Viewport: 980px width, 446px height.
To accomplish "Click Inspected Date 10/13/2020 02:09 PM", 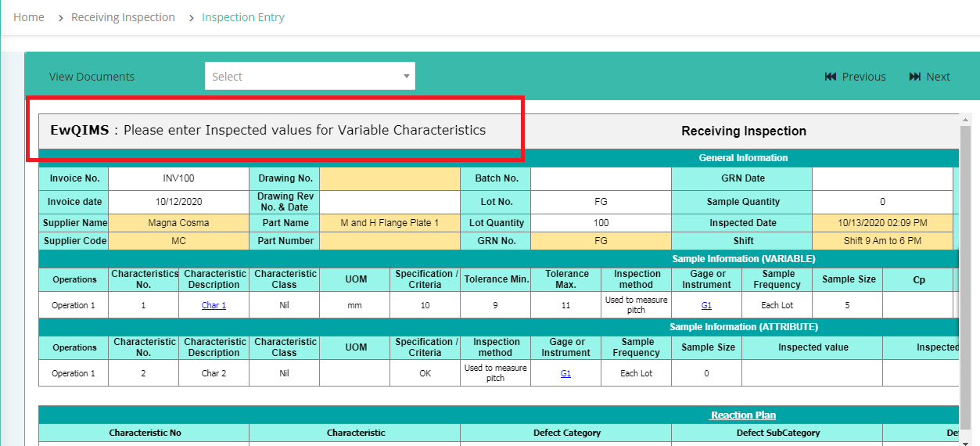I will point(882,223).
